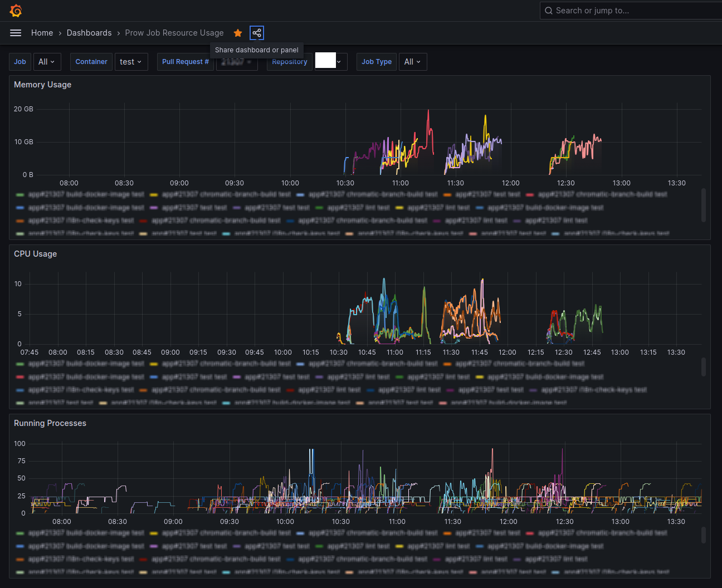Click the magnifier icon in search bar
This screenshot has height=588, width=722.
[549, 11]
